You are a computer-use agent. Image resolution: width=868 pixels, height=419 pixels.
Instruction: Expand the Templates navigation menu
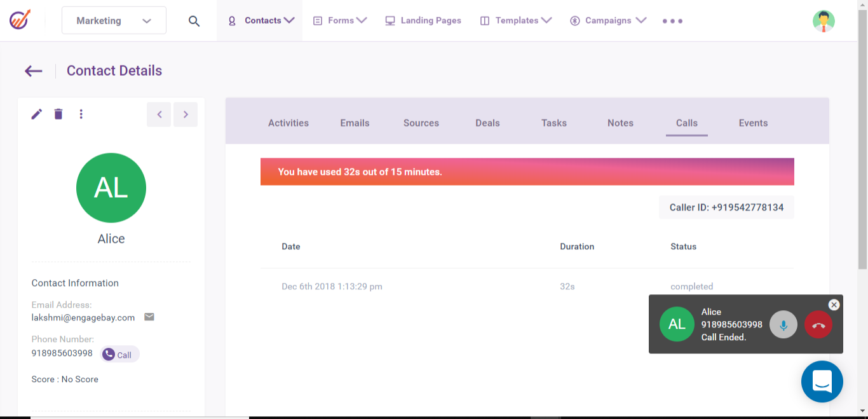tap(516, 20)
